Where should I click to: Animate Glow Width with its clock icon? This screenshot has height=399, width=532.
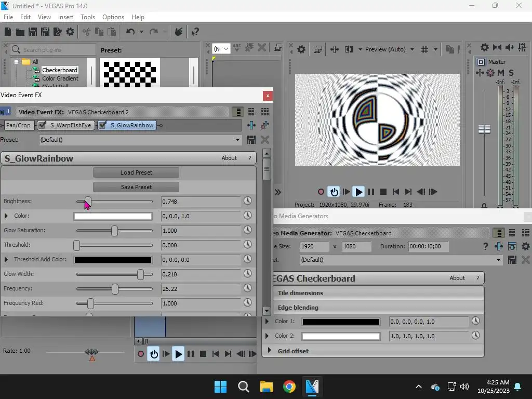248,273
